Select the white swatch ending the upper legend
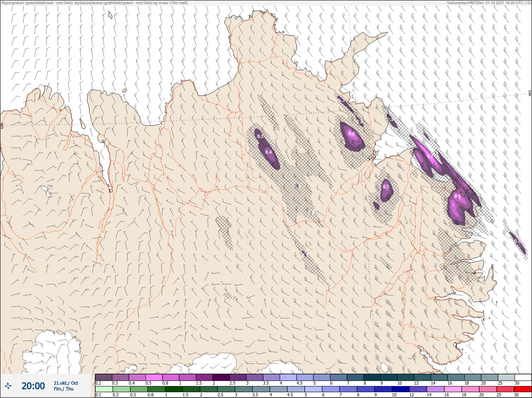The image size is (532, 398). coord(523,377)
